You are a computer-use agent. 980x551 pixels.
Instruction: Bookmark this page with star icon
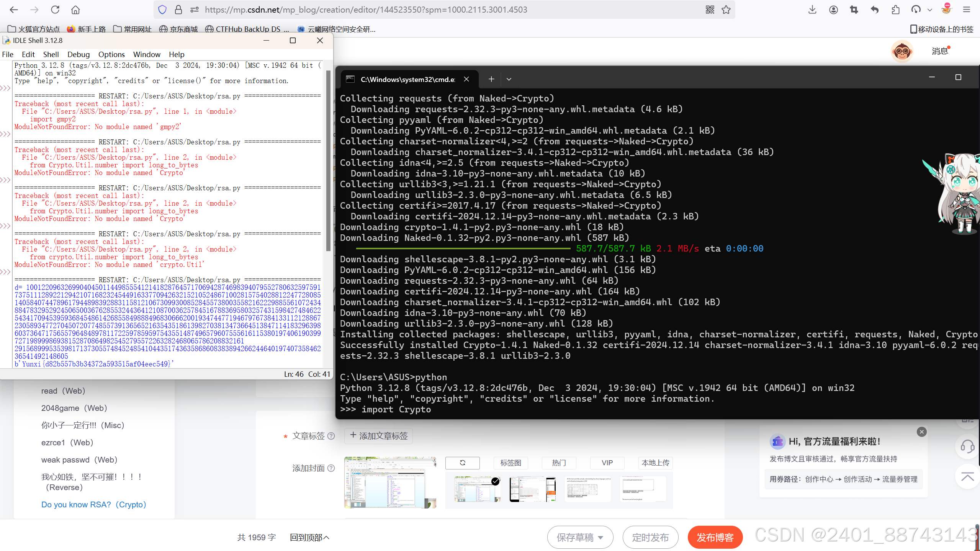726,10
